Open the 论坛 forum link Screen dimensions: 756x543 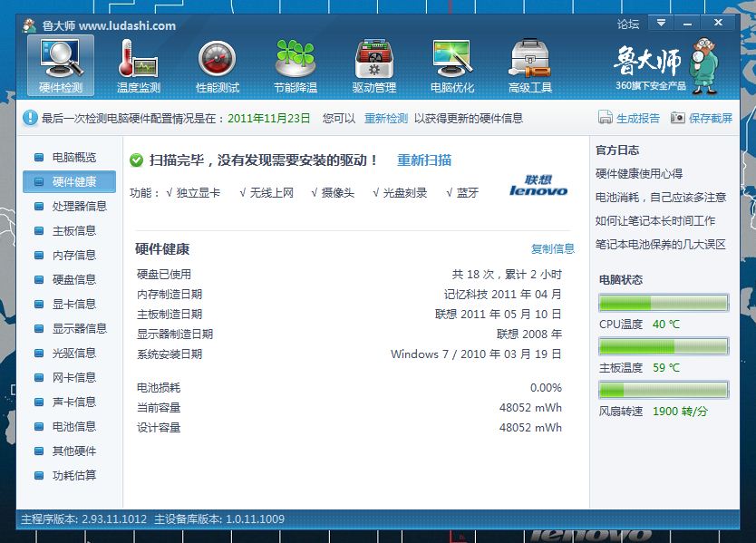coord(628,24)
